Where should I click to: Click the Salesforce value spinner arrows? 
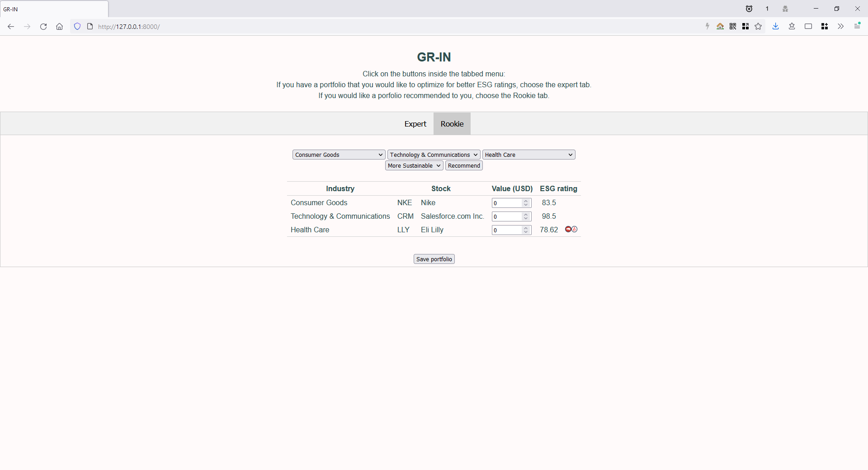(526, 216)
